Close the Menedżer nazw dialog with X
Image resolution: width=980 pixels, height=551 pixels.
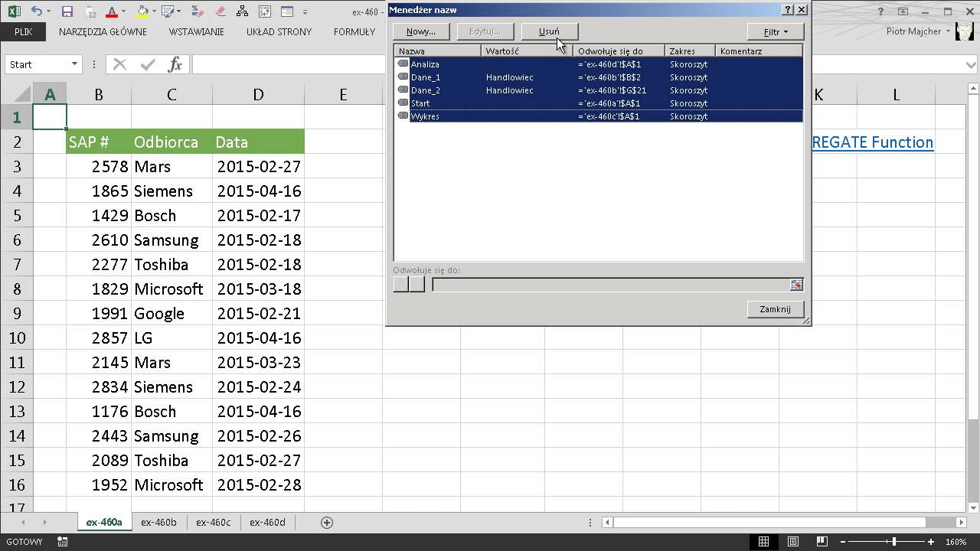click(x=802, y=10)
